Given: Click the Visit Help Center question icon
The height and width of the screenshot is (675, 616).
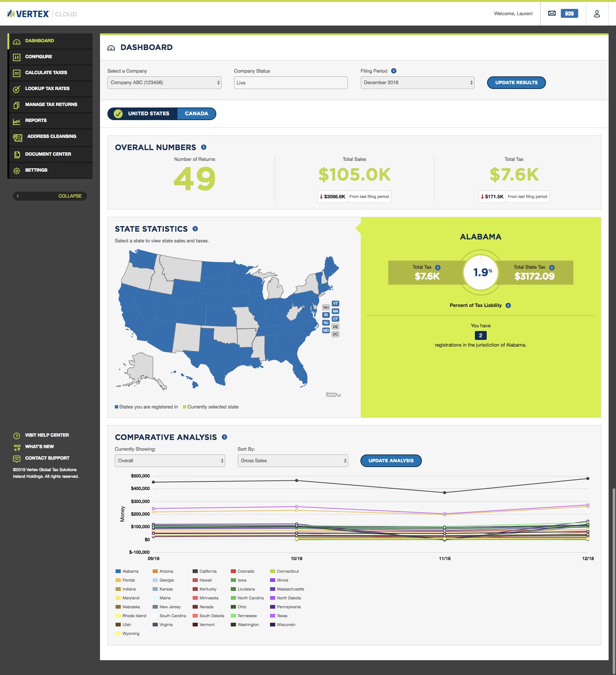Looking at the screenshot, I should (17, 436).
